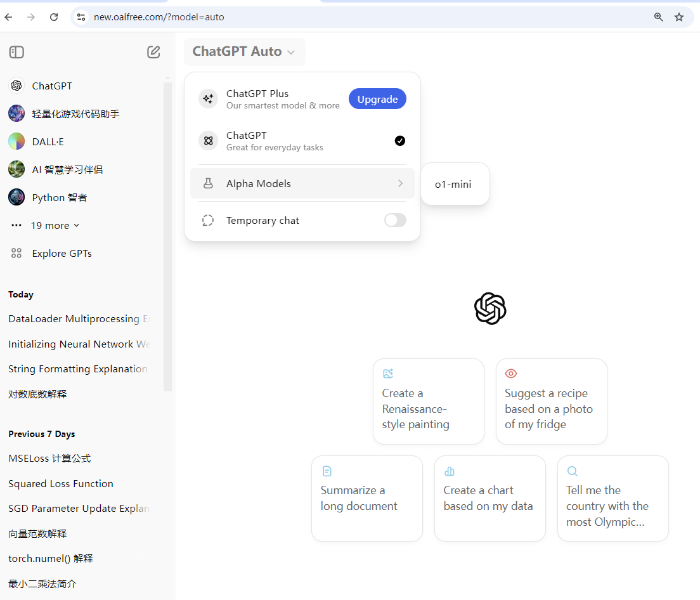Click the browser address bar URL

pos(159,17)
